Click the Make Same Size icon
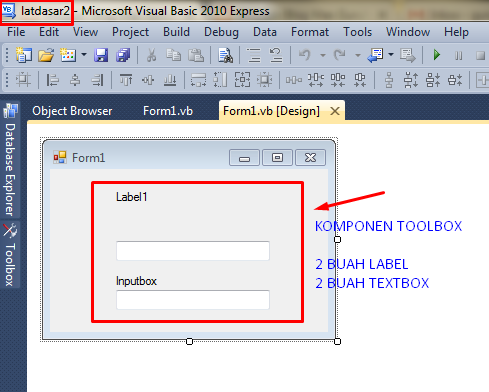This screenshot has height=392, width=489. coord(242,80)
